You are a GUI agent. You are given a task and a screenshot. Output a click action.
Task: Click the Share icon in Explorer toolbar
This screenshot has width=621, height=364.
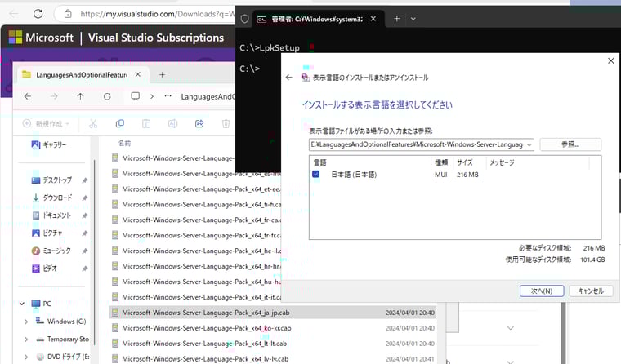[199, 124]
